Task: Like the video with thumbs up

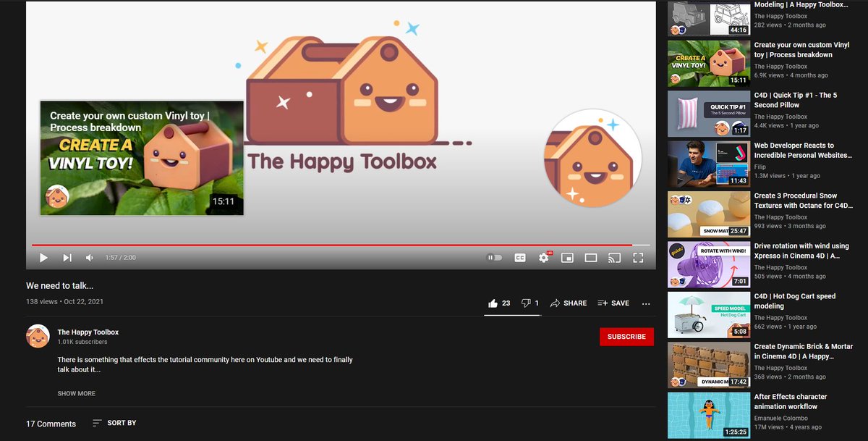Action: pos(499,303)
